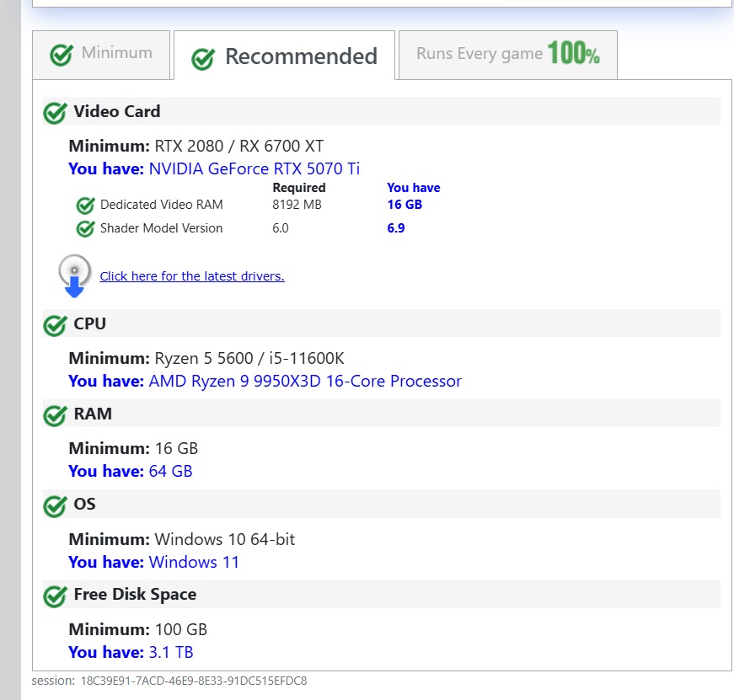Click the latest drivers link
This screenshot has width=734, height=700.
click(192, 276)
